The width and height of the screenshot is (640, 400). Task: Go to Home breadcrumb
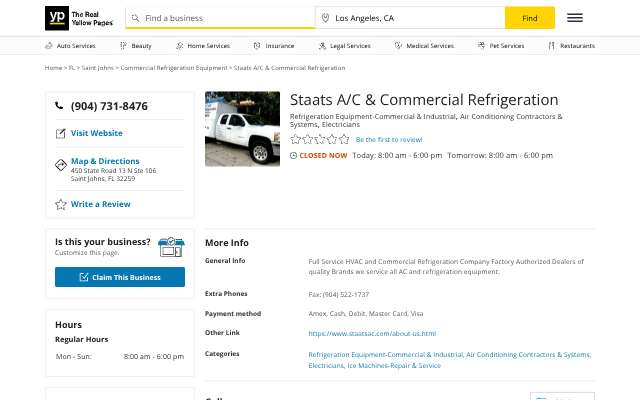tap(53, 68)
